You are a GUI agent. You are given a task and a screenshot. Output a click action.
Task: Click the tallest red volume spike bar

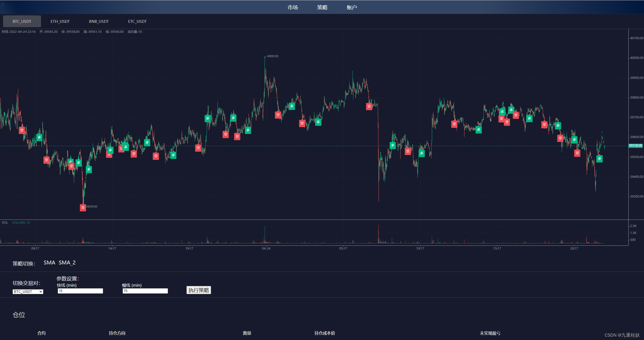point(379,233)
